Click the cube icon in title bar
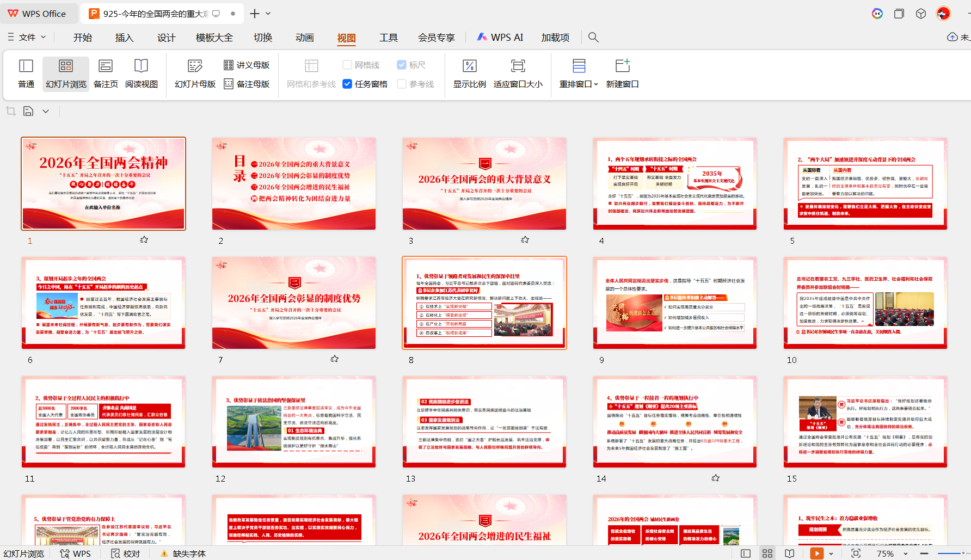 [921, 14]
